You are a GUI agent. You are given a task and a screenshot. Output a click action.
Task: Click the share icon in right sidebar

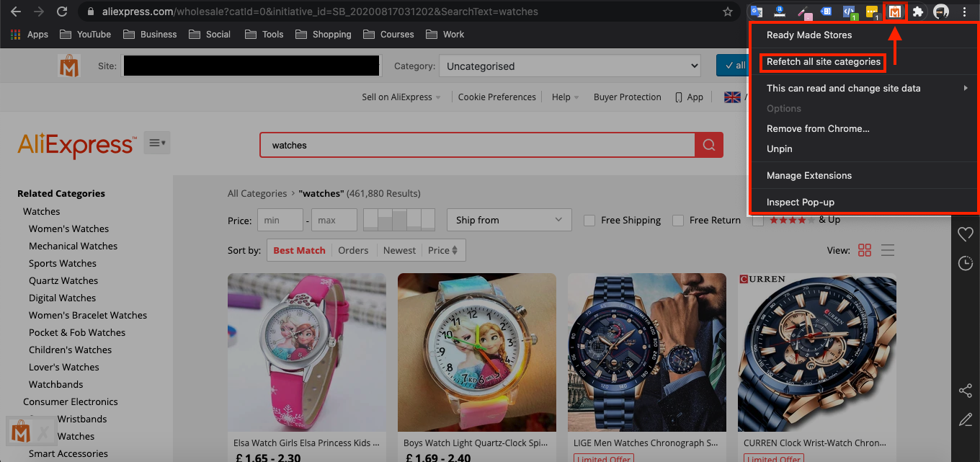(x=966, y=391)
